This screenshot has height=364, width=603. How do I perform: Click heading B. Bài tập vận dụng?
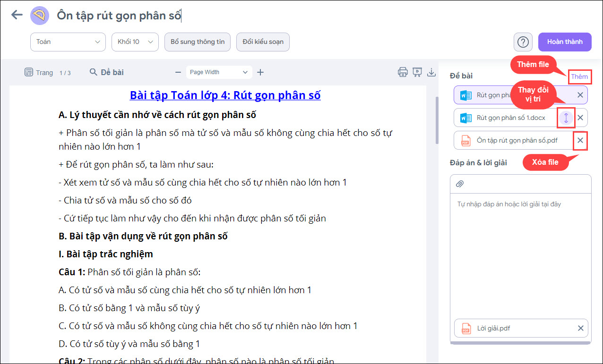[x=143, y=236]
